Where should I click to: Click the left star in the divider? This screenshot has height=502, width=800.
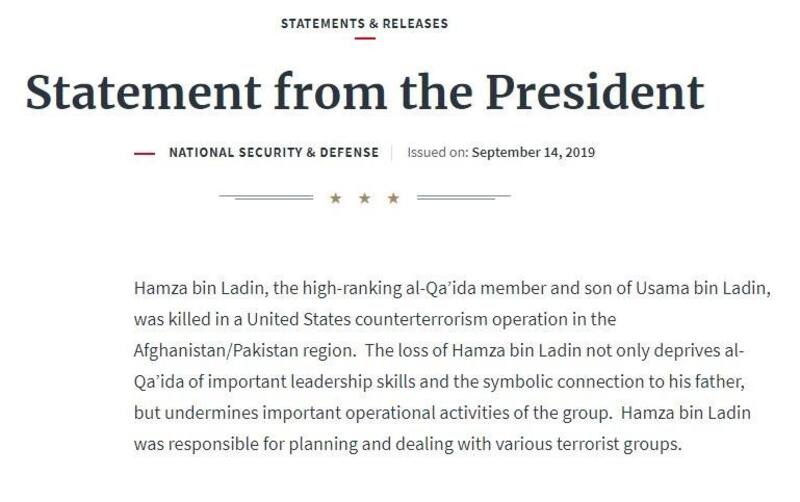click(x=335, y=198)
